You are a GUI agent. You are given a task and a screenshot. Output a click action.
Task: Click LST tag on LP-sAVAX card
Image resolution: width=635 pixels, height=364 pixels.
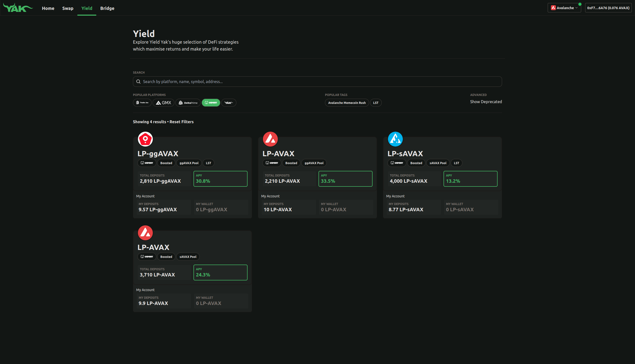tap(456, 163)
